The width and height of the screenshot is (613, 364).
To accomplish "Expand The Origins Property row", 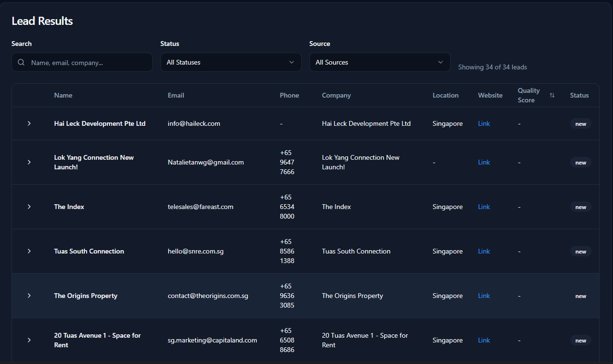I will click(x=29, y=296).
